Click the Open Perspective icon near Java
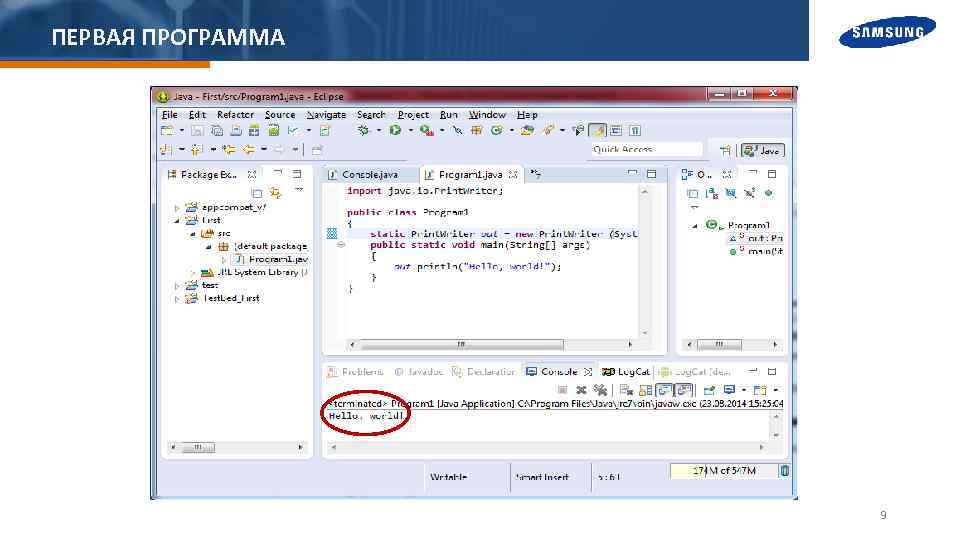 click(726, 150)
